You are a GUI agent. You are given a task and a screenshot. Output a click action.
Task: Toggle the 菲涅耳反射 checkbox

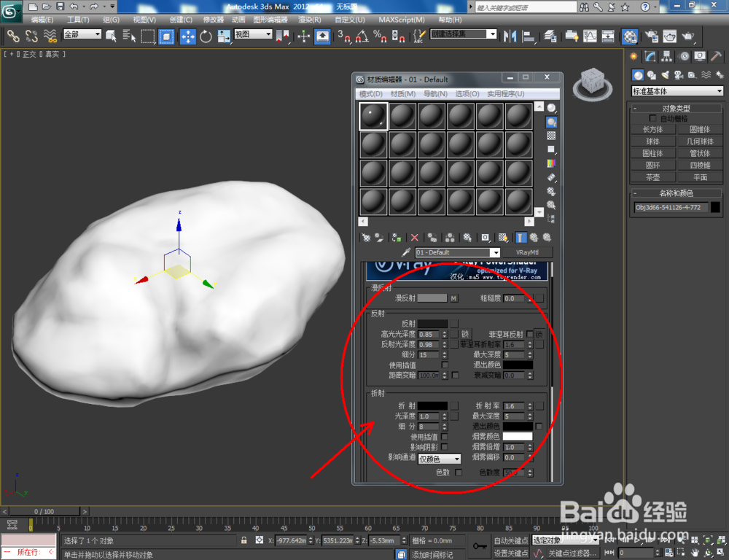point(529,334)
